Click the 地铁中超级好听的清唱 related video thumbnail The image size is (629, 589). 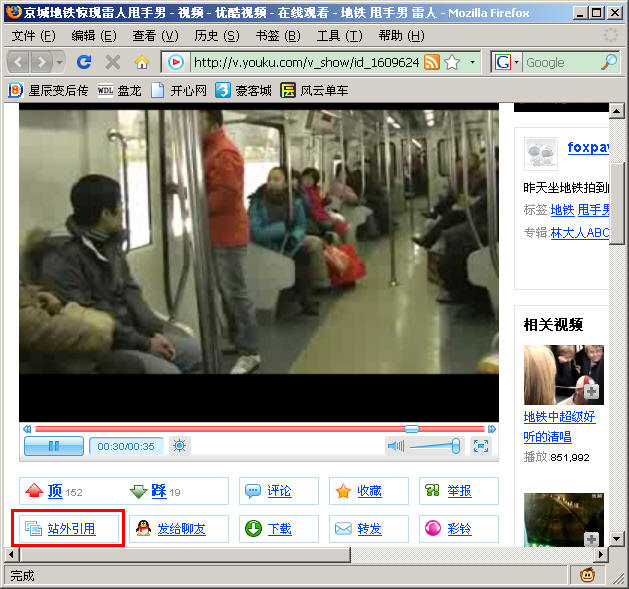563,375
